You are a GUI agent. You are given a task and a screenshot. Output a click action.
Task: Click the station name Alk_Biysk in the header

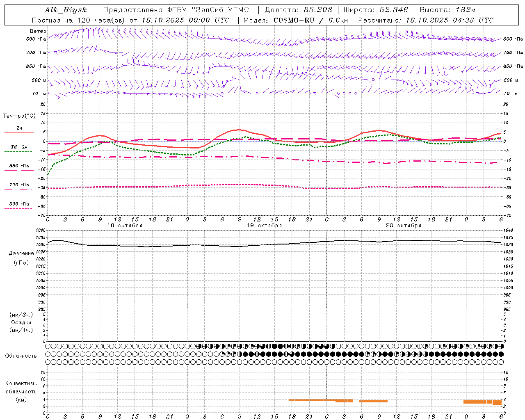click(x=66, y=10)
